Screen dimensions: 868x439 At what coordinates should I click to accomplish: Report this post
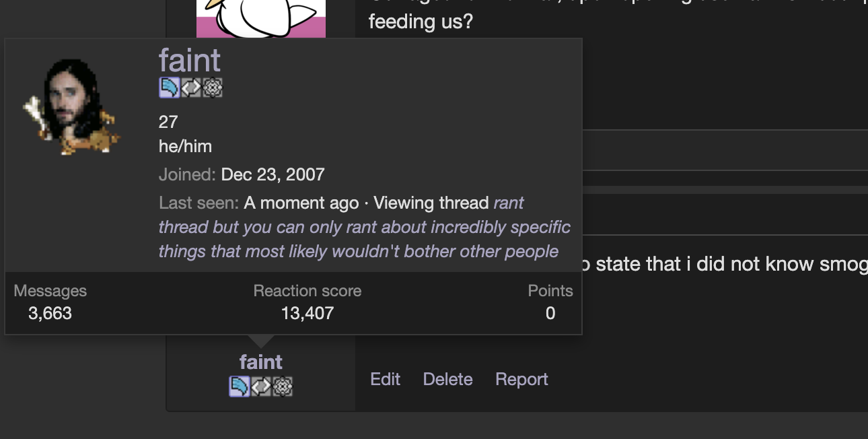point(521,379)
